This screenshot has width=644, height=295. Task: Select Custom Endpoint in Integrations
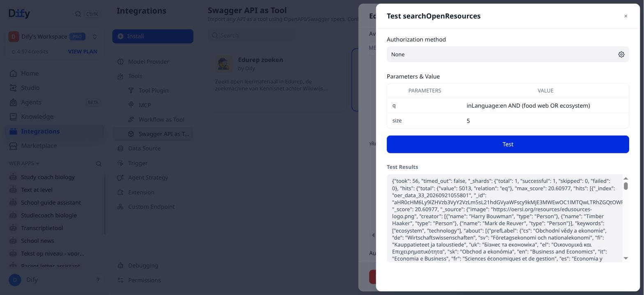(153, 207)
